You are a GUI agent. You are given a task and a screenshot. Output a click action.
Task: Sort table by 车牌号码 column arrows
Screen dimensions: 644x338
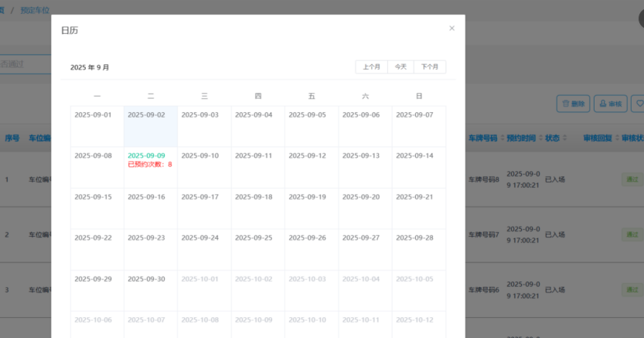click(503, 138)
